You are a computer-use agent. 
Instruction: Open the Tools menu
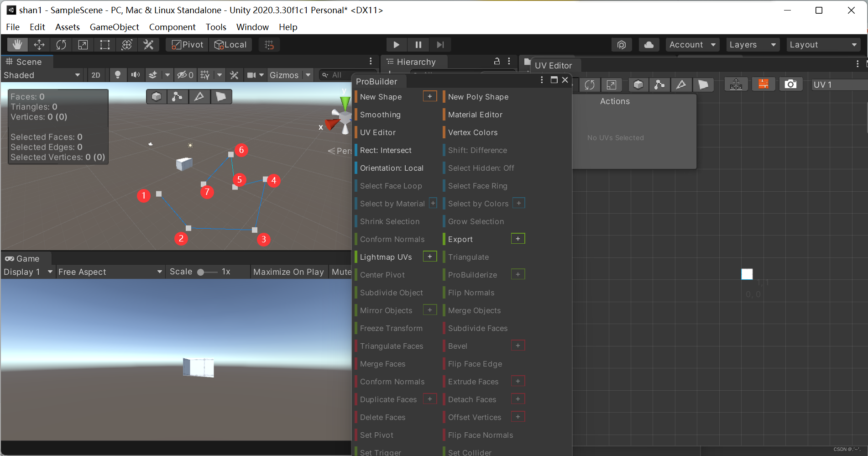point(216,27)
